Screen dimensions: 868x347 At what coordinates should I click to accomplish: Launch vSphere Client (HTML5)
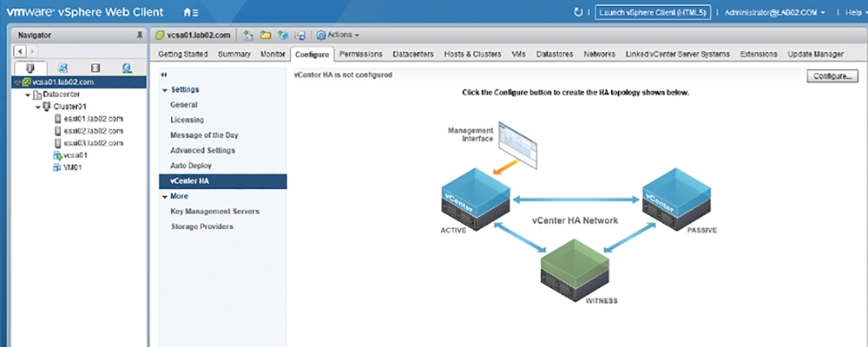[x=653, y=12]
